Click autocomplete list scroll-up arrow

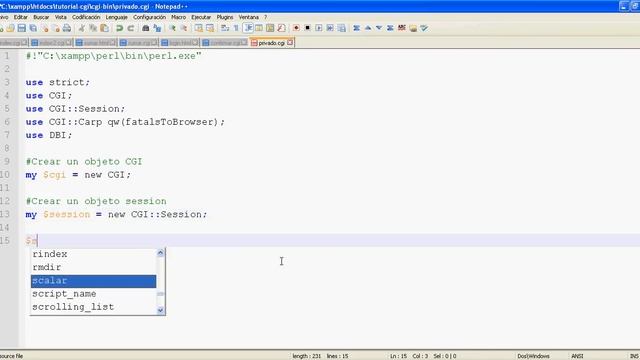click(x=160, y=253)
